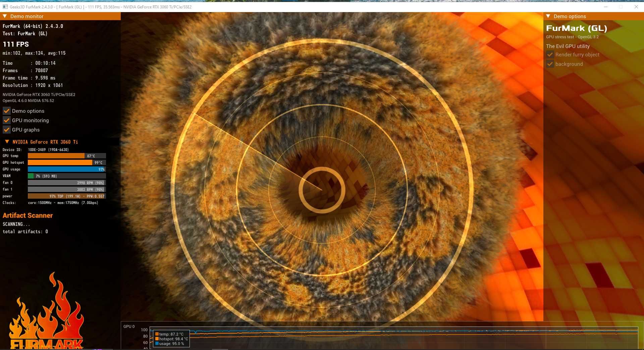Click the Artifact Scanner heading
Image resolution: width=644 pixels, height=350 pixels.
pos(28,215)
